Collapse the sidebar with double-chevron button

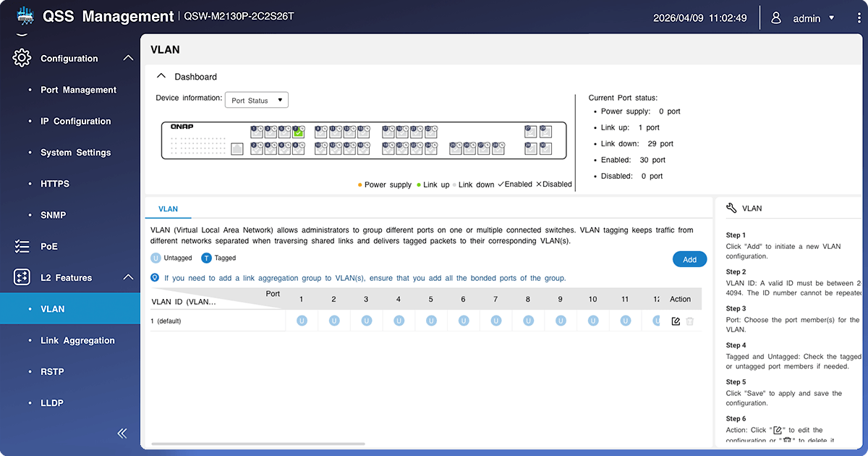pyautogui.click(x=122, y=433)
